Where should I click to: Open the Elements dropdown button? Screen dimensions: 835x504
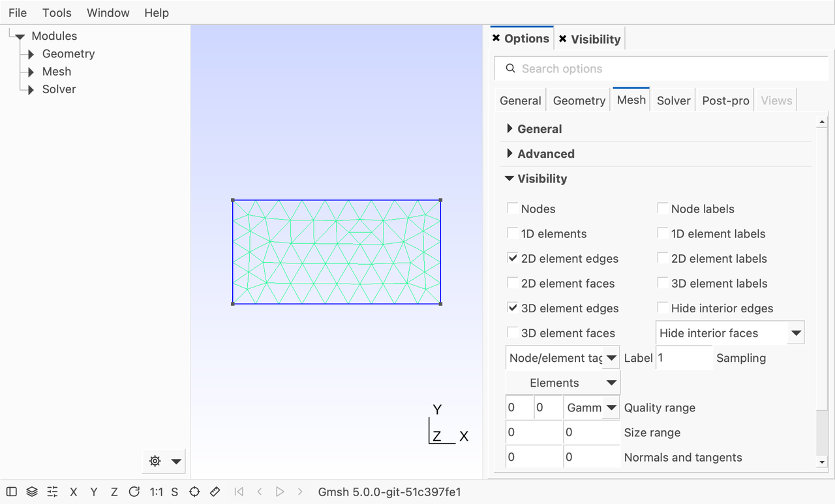(563, 383)
